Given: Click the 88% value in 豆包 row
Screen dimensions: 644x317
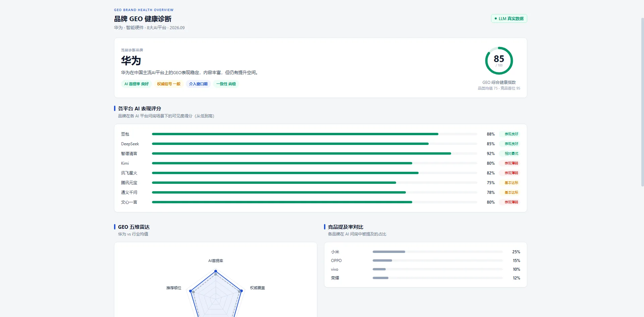Looking at the screenshot, I should coord(491,134).
